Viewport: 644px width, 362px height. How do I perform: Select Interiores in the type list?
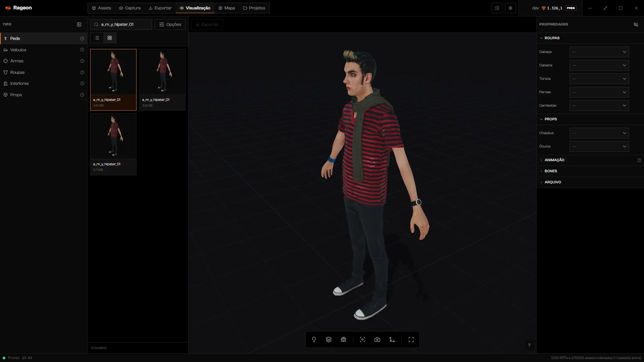point(44,83)
